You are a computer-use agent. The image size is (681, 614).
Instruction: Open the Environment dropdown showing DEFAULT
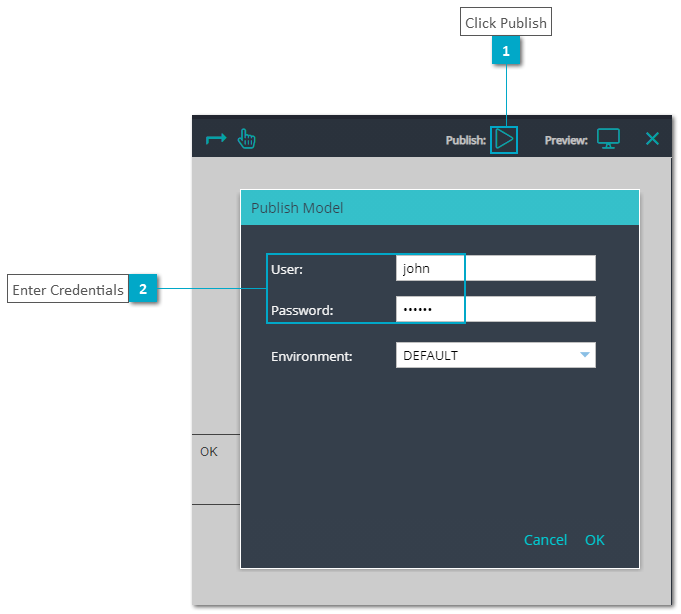pyautogui.click(x=496, y=355)
